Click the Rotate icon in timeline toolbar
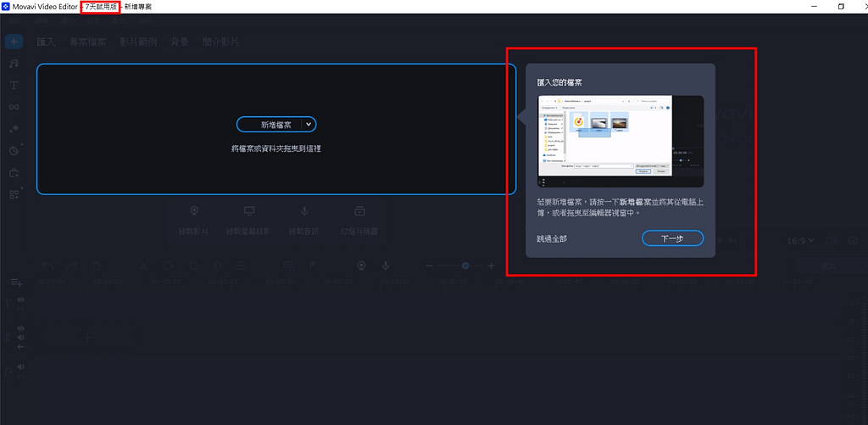This screenshot has width=868, height=425. (x=169, y=266)
